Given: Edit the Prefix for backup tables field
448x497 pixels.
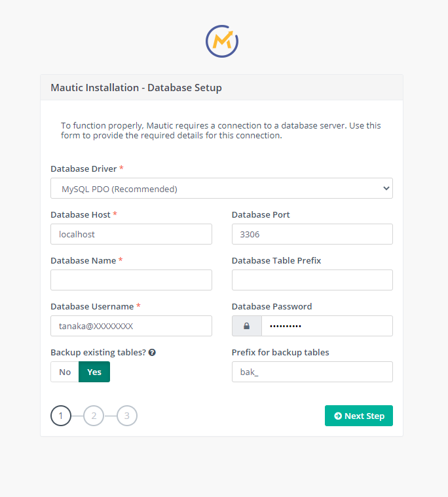Looking at the screenshot, I should 312,372.
